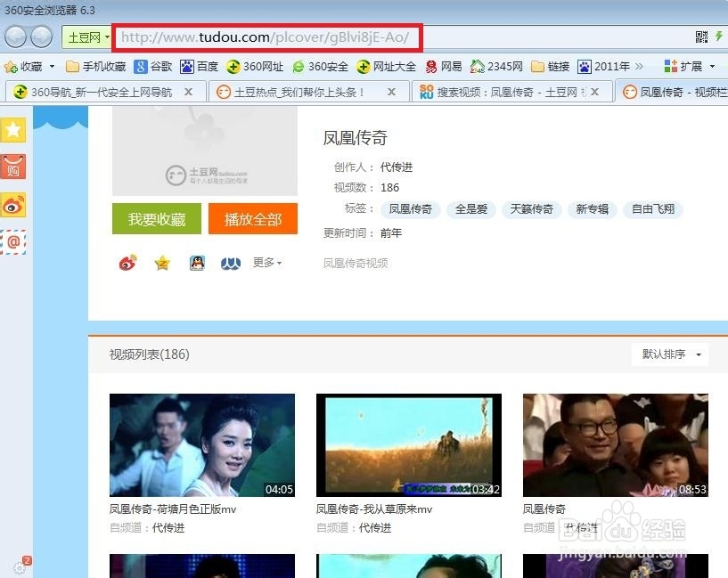
Task: Share to Sina Weibo icon below buttons
Action: 127,263
